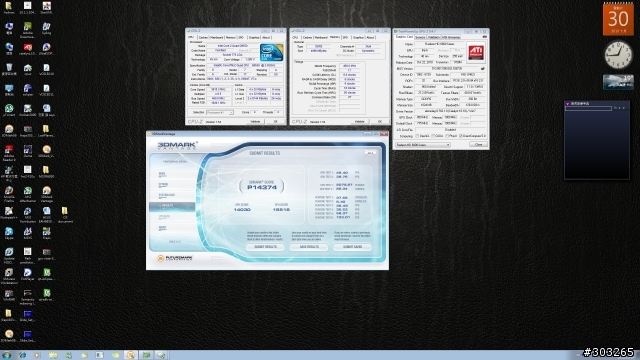Open Windows Media Player from the taskbar
The width and height of the screenshot is (640, 360).
coord(38,355)
